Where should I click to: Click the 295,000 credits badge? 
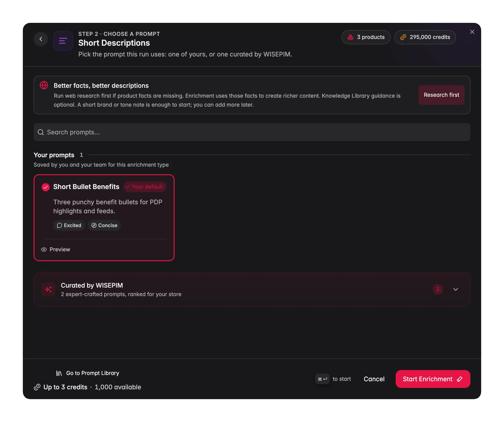(425, 37)
